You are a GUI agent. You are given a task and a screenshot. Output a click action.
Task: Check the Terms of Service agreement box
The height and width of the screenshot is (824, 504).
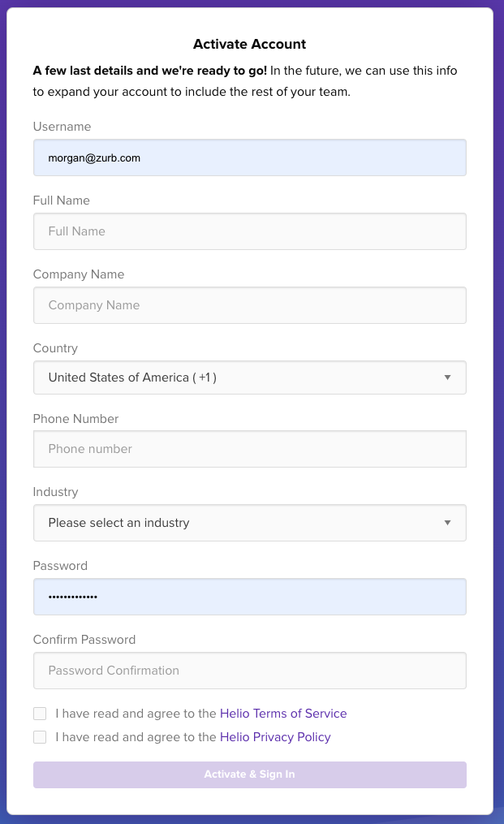tap(40, 714)
